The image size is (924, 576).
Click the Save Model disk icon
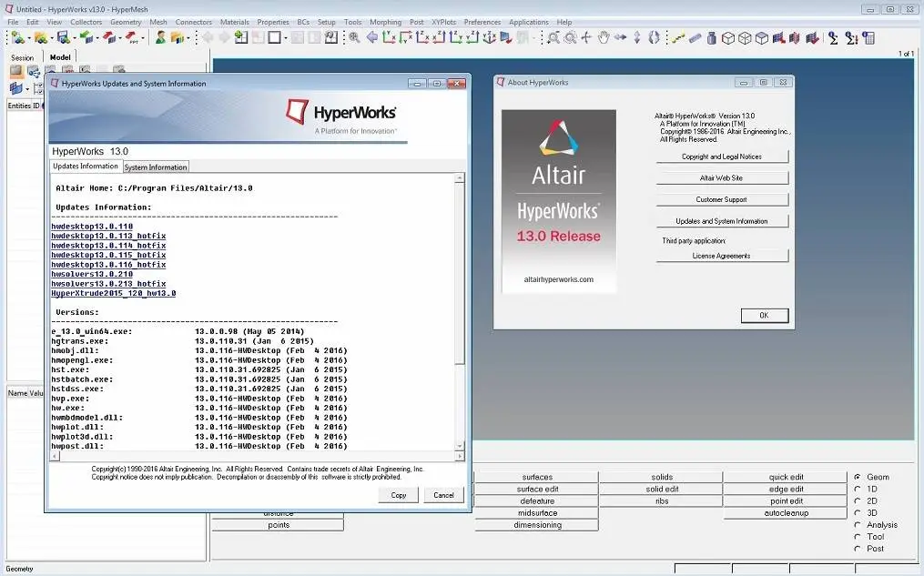click(x=63, y=37)
